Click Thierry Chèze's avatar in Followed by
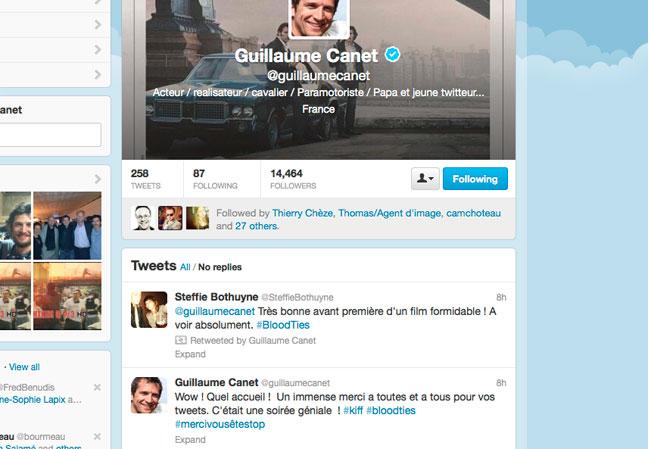The width and height of the screenshot is (648, 449). (143, 218)
